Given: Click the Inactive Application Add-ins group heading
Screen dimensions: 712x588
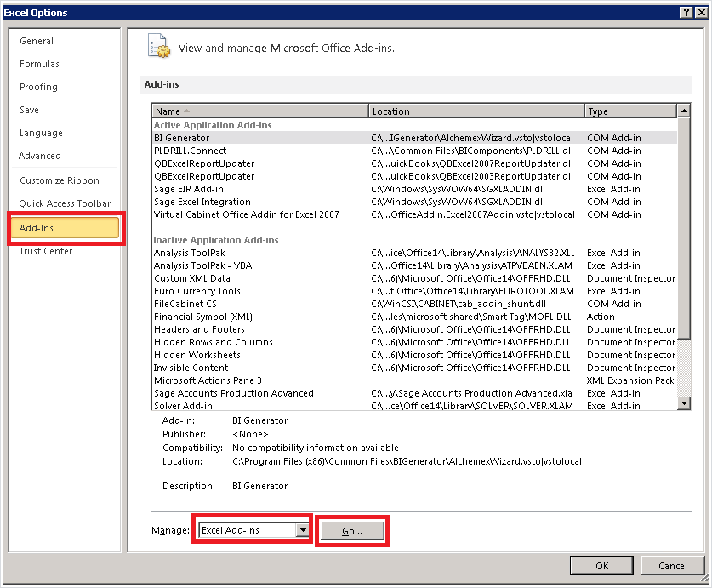Looking at the screenshot, I should pyautogui.click(x=216, y=240).
